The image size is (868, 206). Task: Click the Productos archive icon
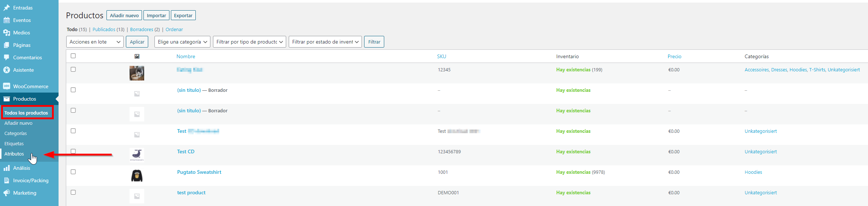7,99
